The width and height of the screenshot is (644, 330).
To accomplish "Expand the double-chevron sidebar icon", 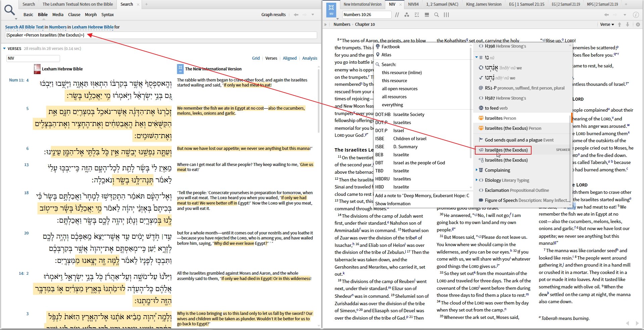I will pos(325,24).
